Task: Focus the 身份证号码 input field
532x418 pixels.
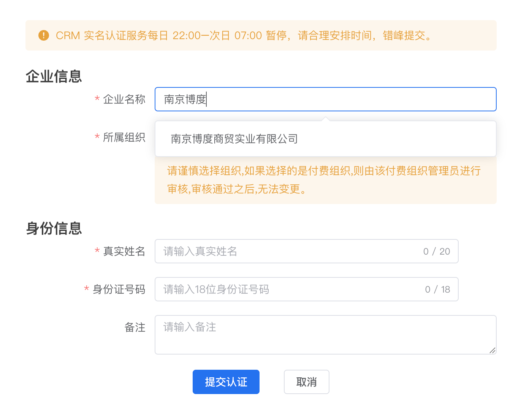Action: (307, 289)
